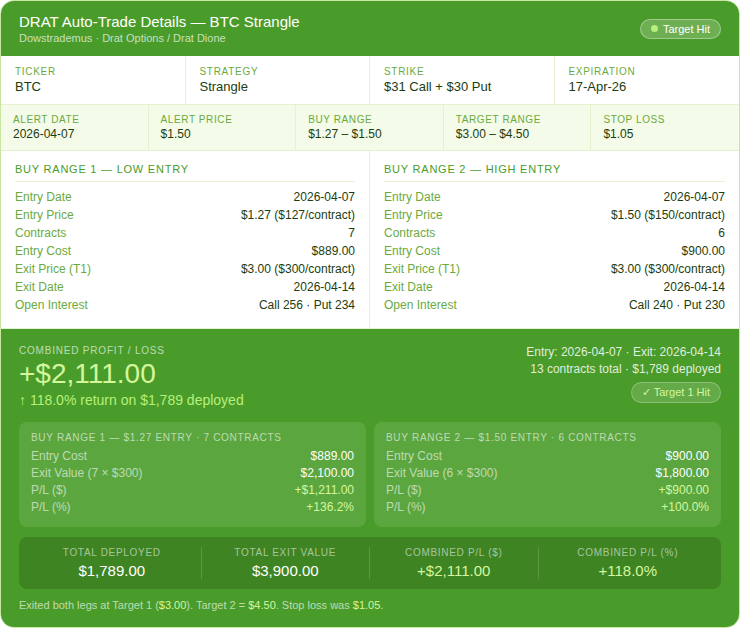Click contracts value 6 in Buy Range 2

(x=721, y=233)
